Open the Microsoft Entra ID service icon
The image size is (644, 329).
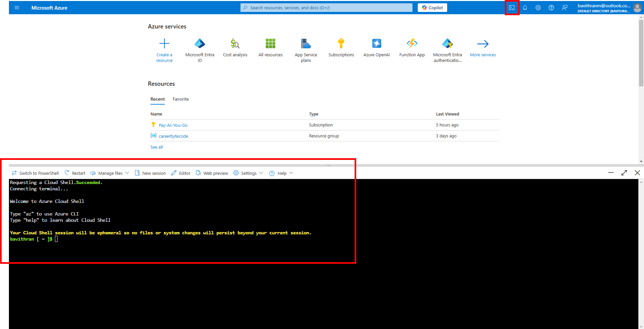200,43
